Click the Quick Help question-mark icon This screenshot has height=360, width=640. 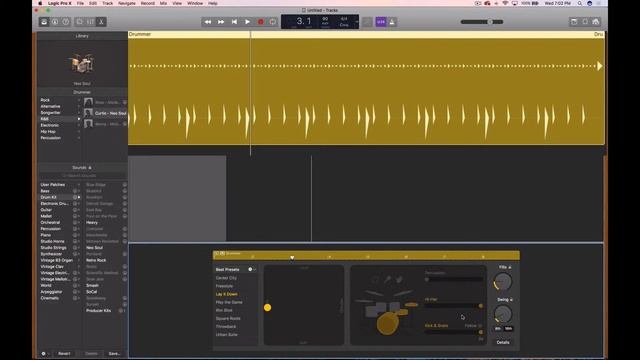(66, 22)
